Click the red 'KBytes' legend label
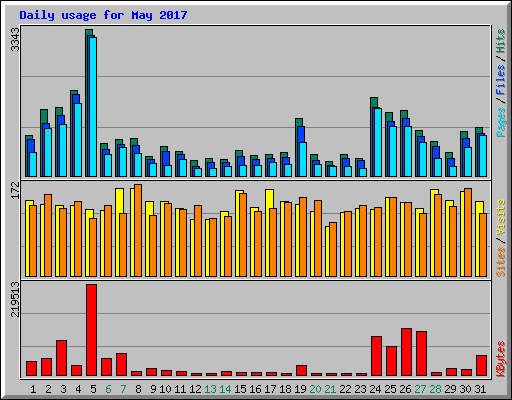Viewport: 512px width, 400px height. 501,359
